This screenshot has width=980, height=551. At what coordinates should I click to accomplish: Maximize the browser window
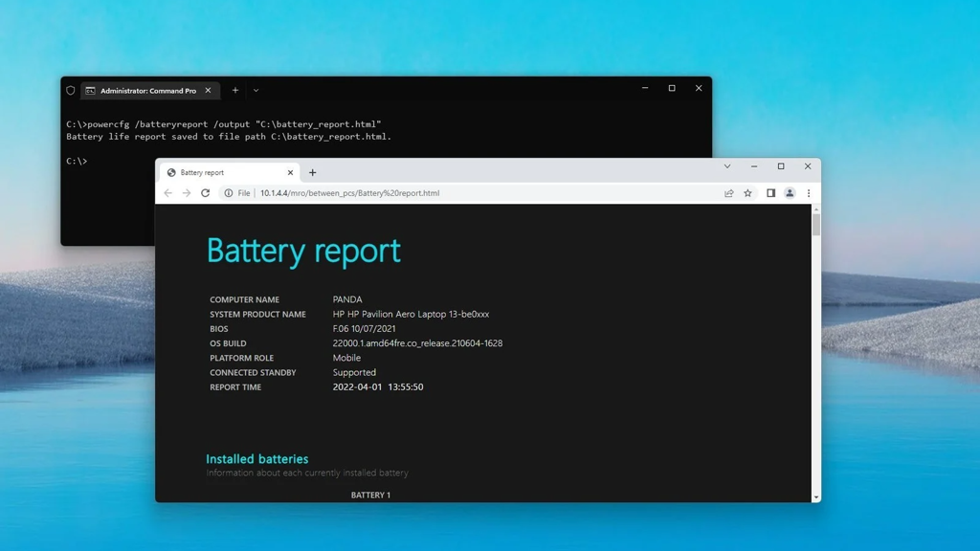pos(781,166)
